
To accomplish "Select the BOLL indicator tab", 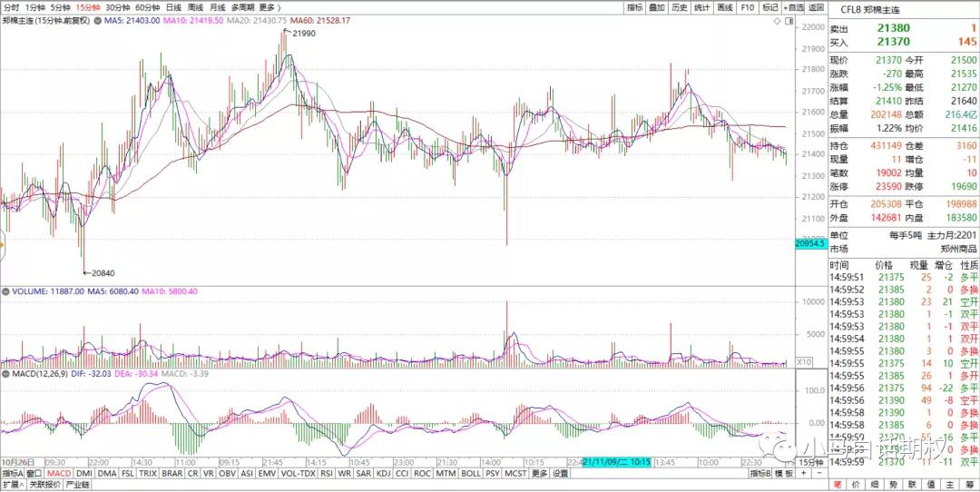I will (x=471, y=473).
